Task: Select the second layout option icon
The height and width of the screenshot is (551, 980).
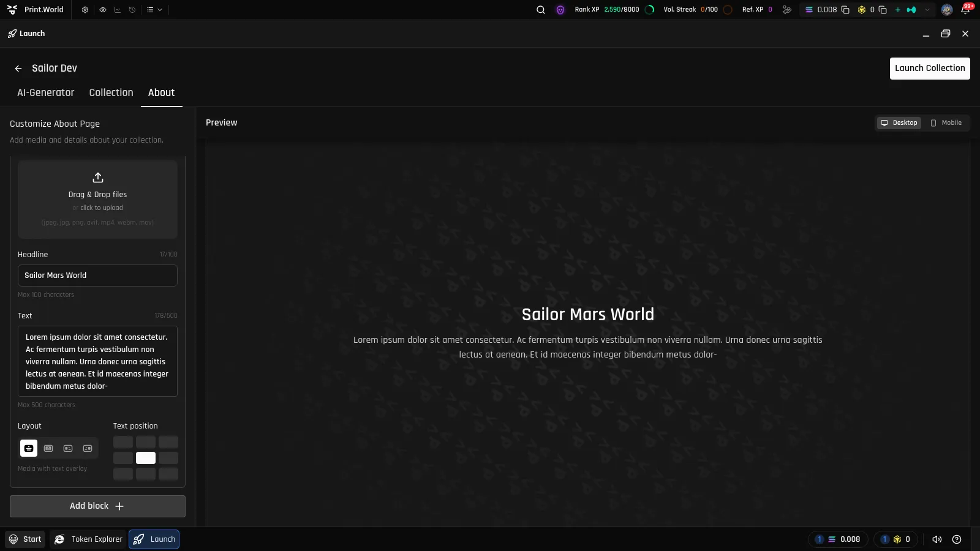Action: click(48, 449)
